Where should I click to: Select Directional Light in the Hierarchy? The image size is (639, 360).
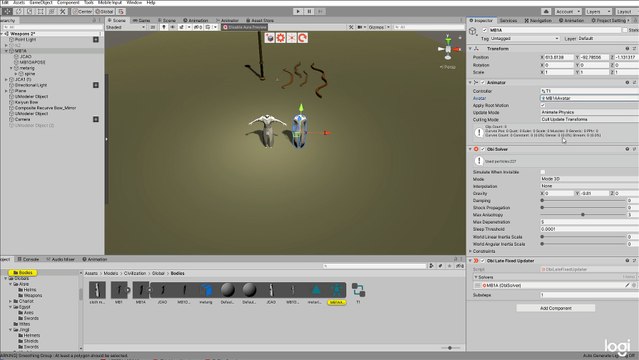click(x=31, y=85)
